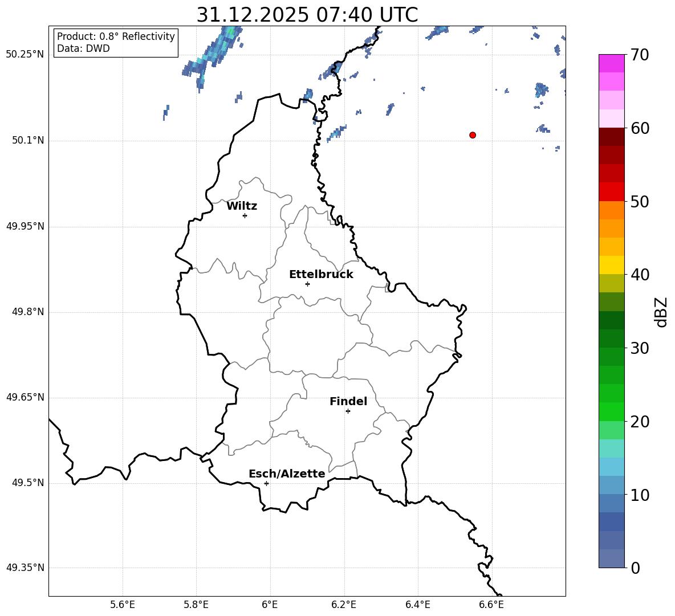Viewport: 675px width, 616px height.
Task: Click the 49.8°N latitude tick label
Action: pyautogui.click(x=28, y=312)
